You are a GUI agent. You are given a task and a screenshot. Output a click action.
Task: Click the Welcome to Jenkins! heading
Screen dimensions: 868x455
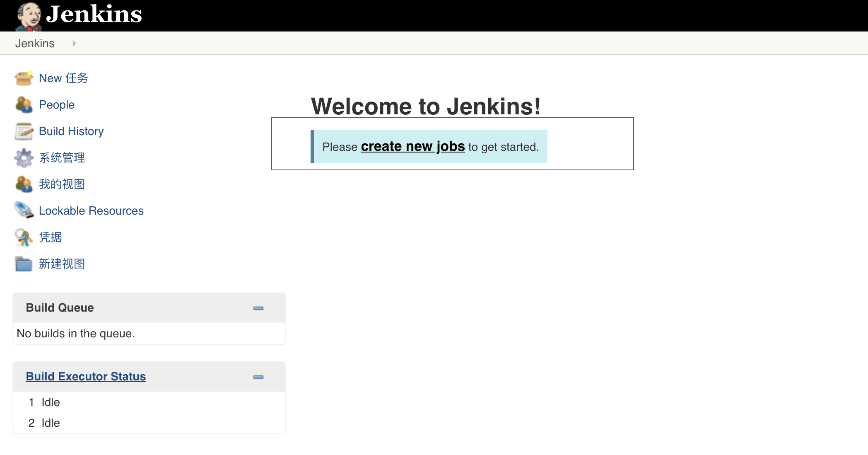(x=426, y=106)
